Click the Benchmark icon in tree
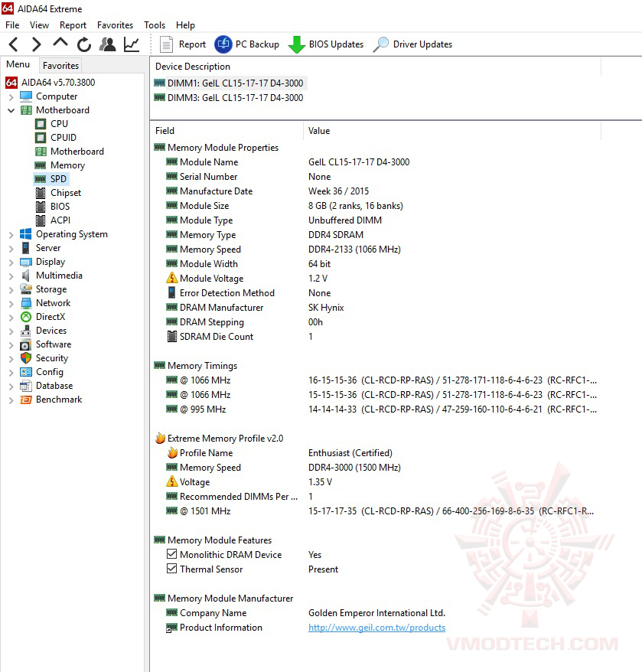 click(x=26, y=400)
